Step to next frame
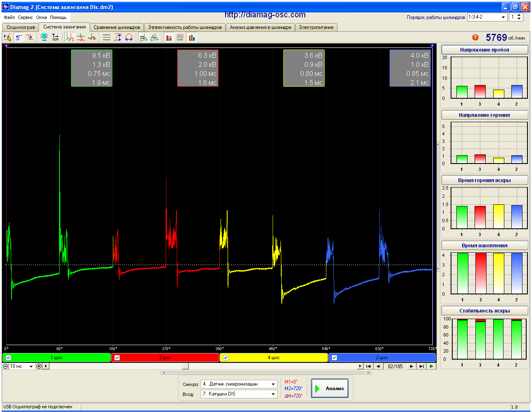Screen dimensions: 532x412 (411, 366)
